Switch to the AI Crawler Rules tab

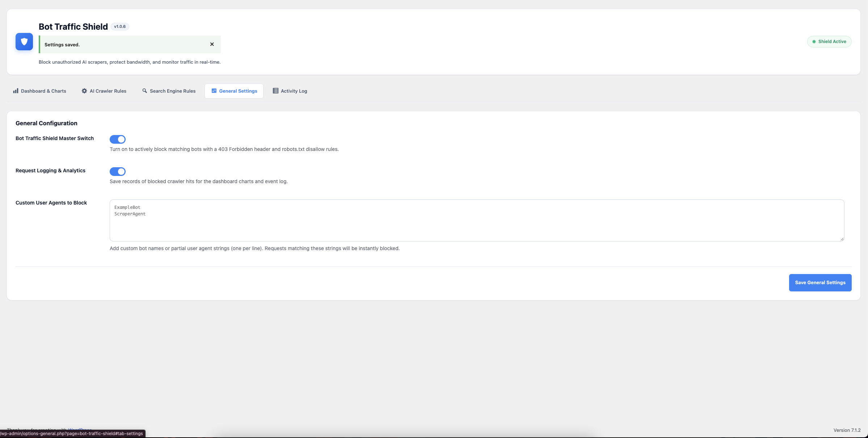tap(104, 91)
